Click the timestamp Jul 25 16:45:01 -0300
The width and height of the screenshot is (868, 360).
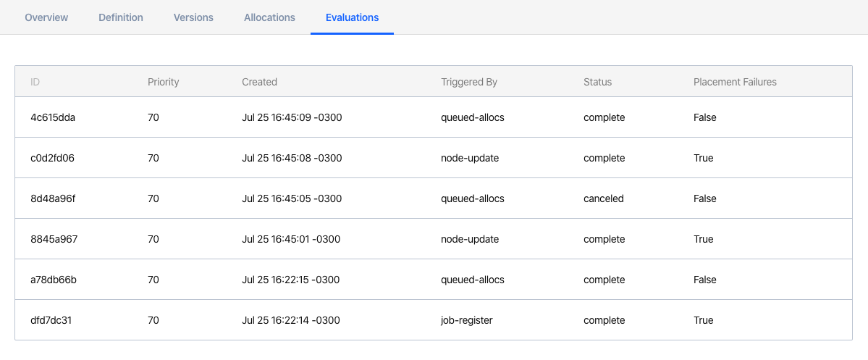[291, 239]
